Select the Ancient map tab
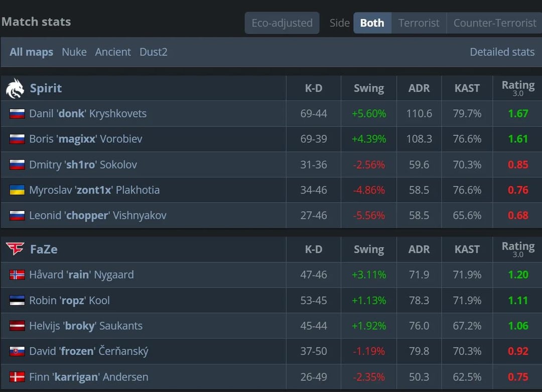542x392 pixels. (x=113, y=52)
